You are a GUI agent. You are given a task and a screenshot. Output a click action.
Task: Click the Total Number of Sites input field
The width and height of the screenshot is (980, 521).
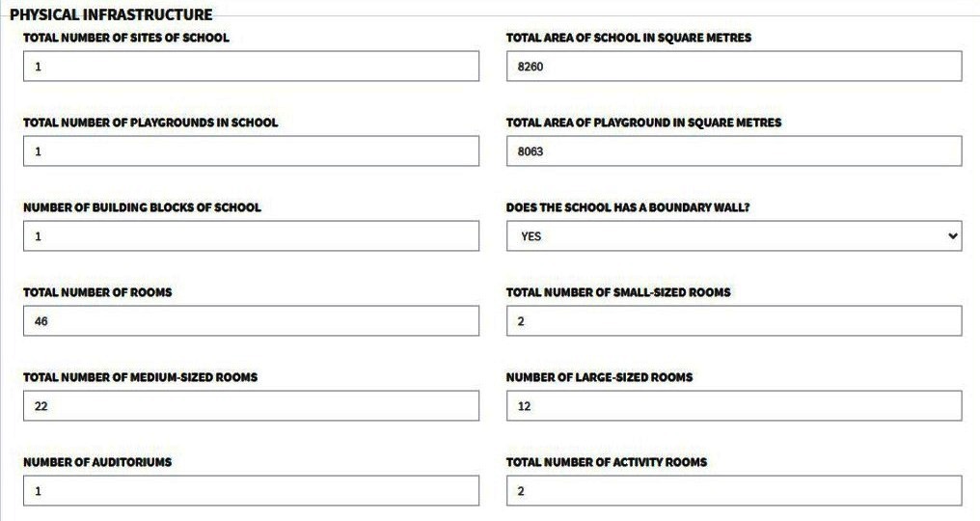[251, 67]
